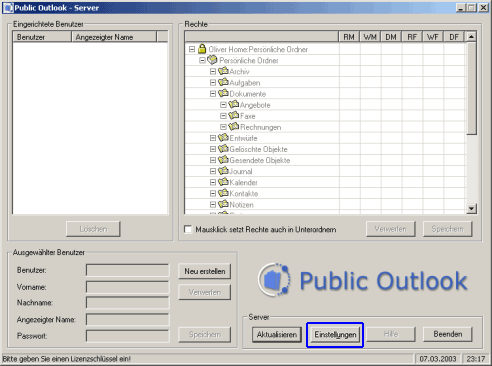
Task: Click the Kalender folder icon
Action: 223,182
